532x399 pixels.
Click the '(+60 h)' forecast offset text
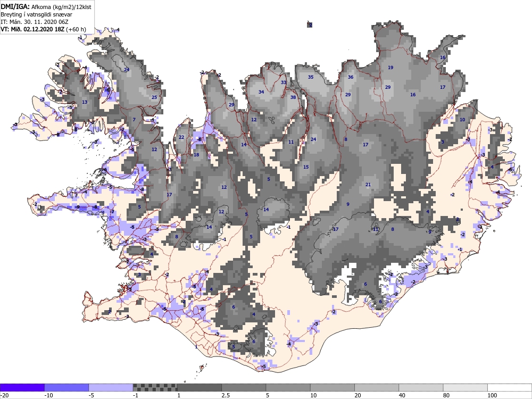click(x=76, y=29)
